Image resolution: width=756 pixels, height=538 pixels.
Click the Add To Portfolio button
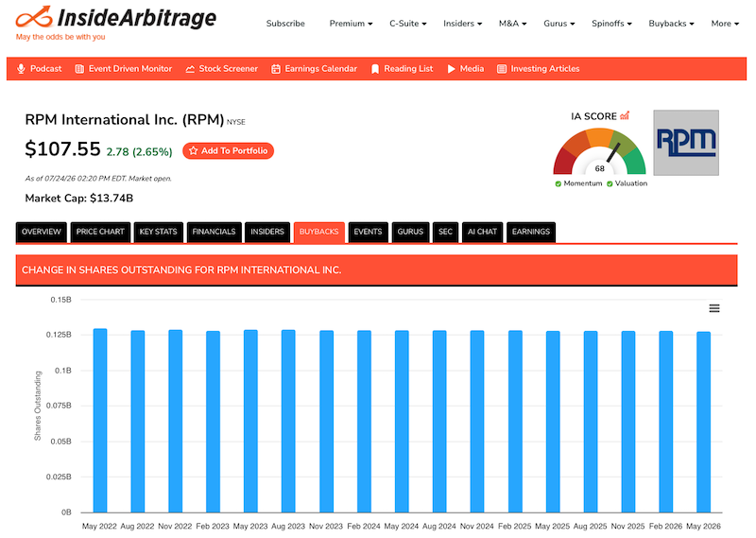[x=228, y=151]
